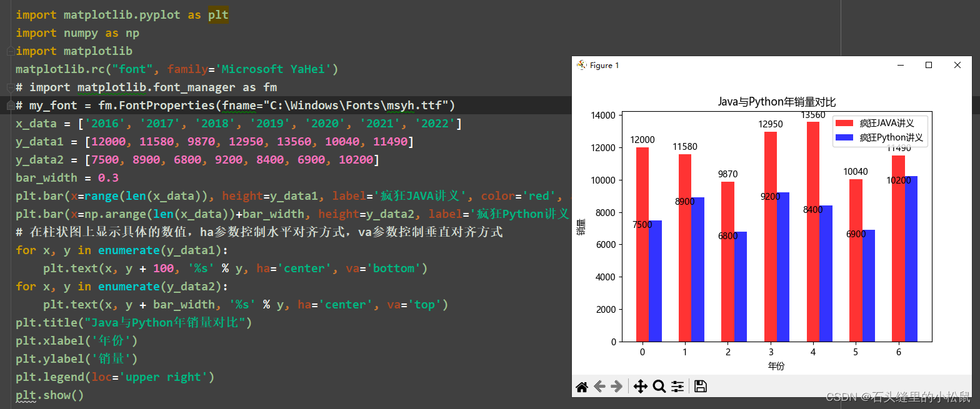Viewport: 980px width, 409px height.
Task: Click the x-axis tick '3'
Action: pos(771,352)
